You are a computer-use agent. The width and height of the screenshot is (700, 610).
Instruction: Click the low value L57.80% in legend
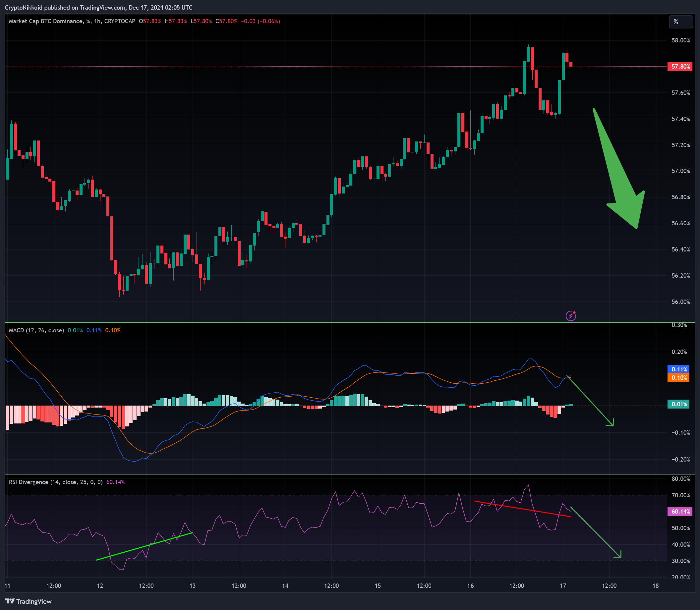201,21
